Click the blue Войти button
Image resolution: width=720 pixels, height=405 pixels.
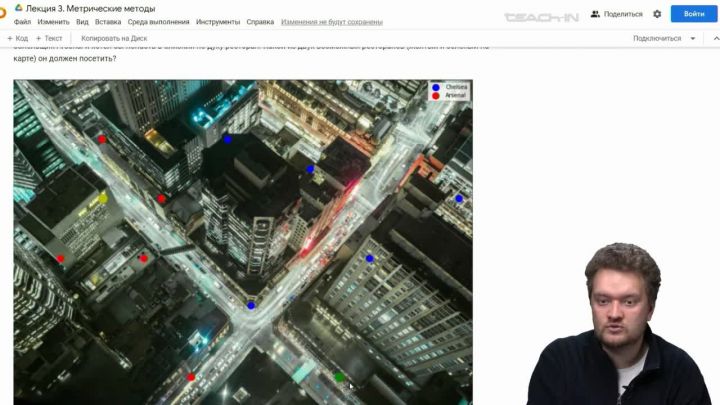pyautogui.click(x=694, y=14)
